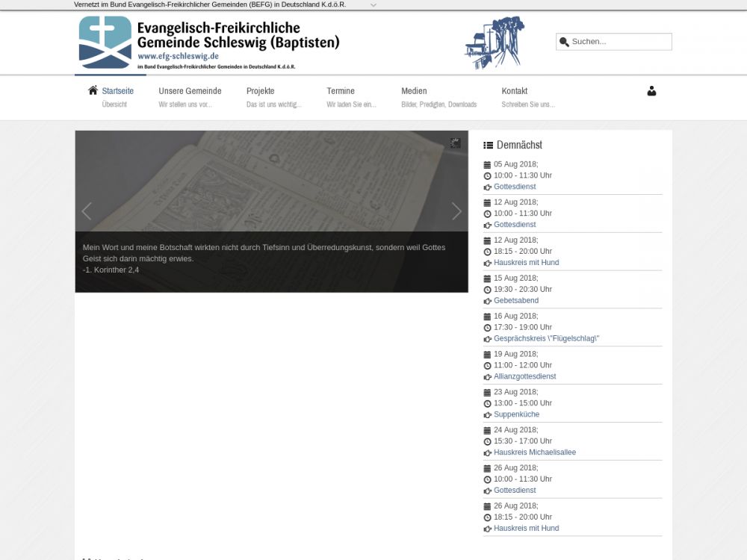Viewport: 747px width, 560px height.
Task: Show the next slide with right arrow
Action: [456, 211]
